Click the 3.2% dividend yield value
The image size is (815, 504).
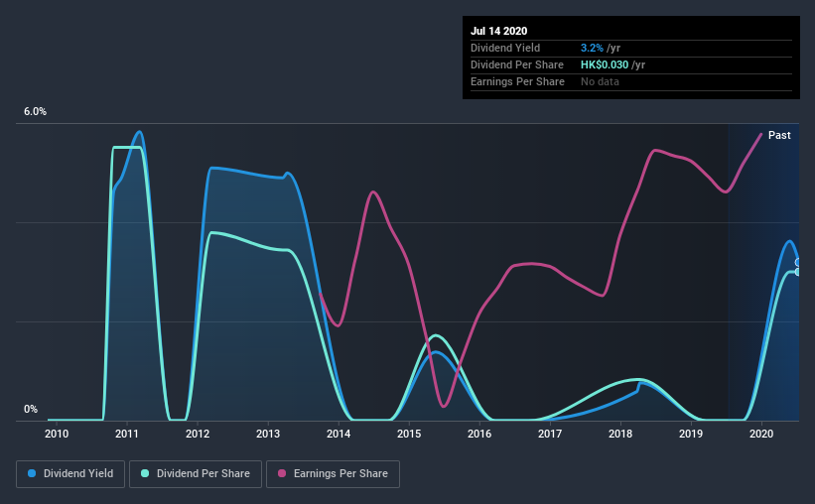coord(592,48)
